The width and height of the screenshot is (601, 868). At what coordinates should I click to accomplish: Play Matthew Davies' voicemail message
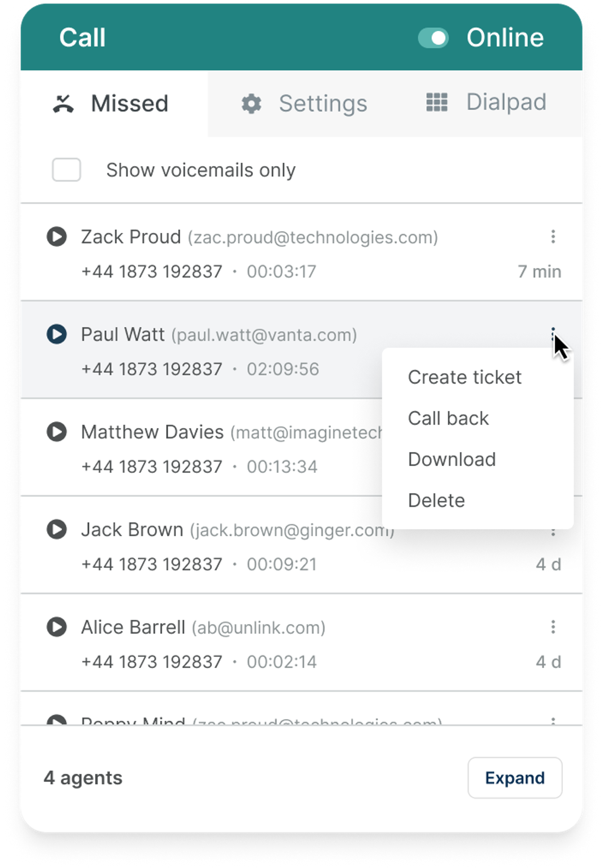57,432
